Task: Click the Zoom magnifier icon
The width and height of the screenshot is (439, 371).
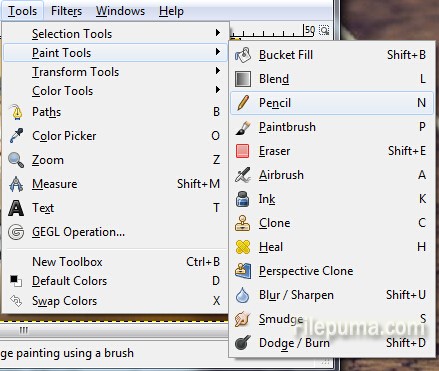Action: (x=16, y=160)
